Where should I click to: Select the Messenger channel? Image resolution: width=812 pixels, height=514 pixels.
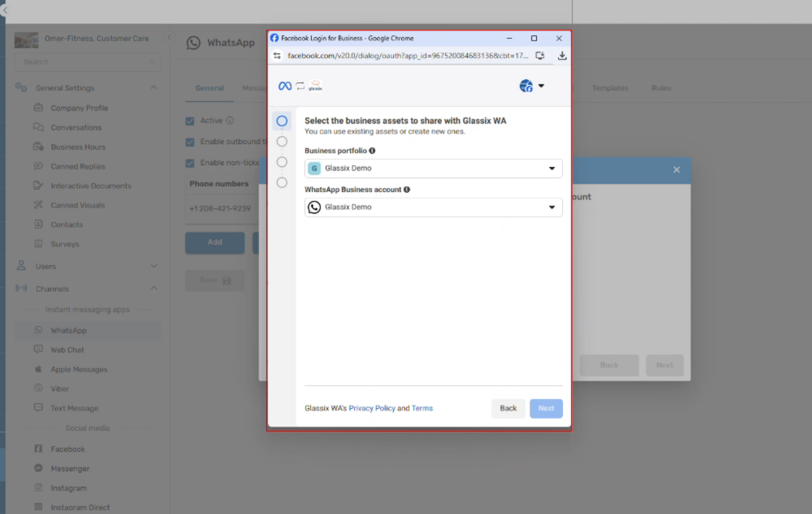[x=70, y=469]
